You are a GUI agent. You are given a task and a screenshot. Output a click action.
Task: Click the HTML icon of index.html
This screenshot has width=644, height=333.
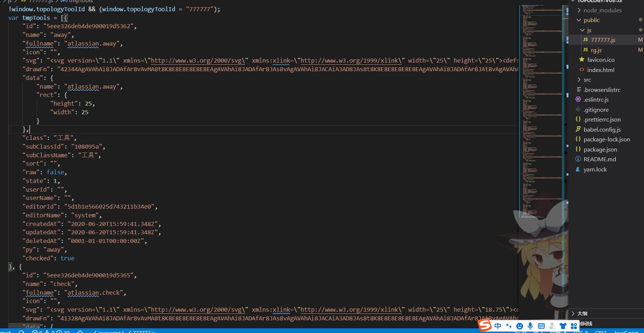coord(581,70)
